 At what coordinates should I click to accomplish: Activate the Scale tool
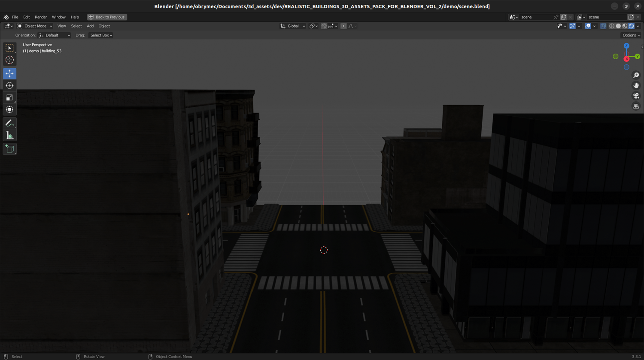pyautogui.click(x=9, y=97)
